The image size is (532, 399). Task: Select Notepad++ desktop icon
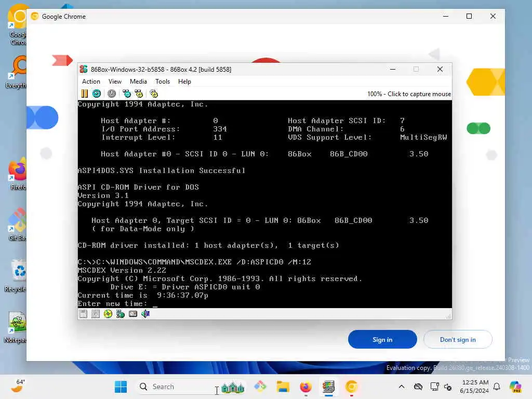click(x=16, y=327)
